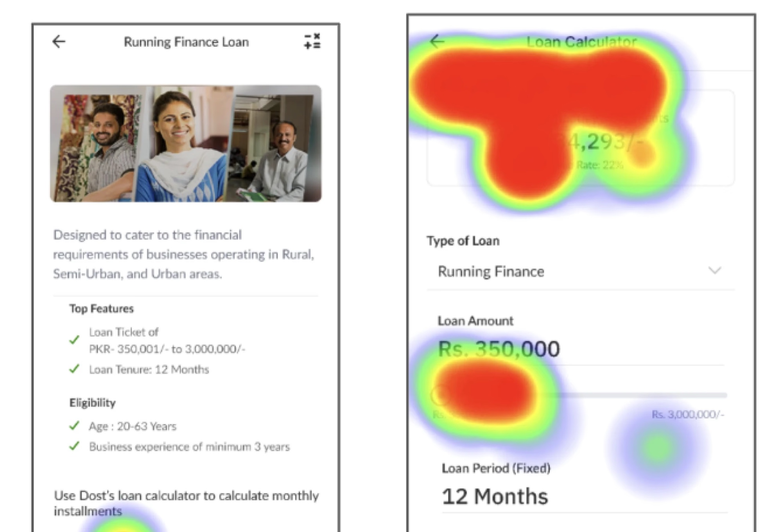Click the Rate: 22% text in result card
782x532 pixels.
(x=600, y=165)
